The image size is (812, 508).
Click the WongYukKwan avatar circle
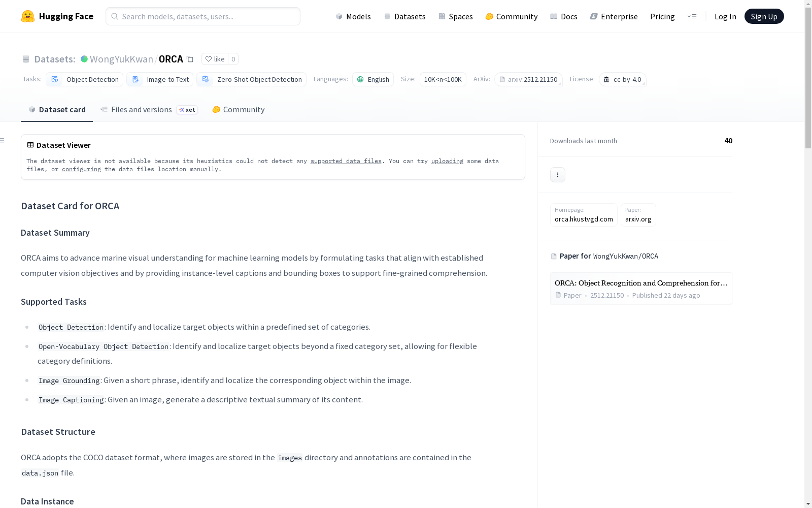point(84,59)
